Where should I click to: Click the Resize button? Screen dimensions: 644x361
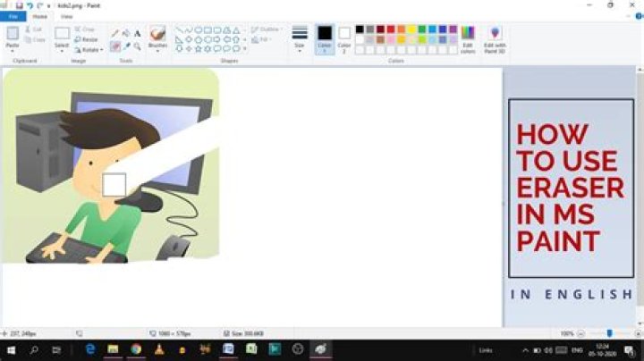pos(89,39)
